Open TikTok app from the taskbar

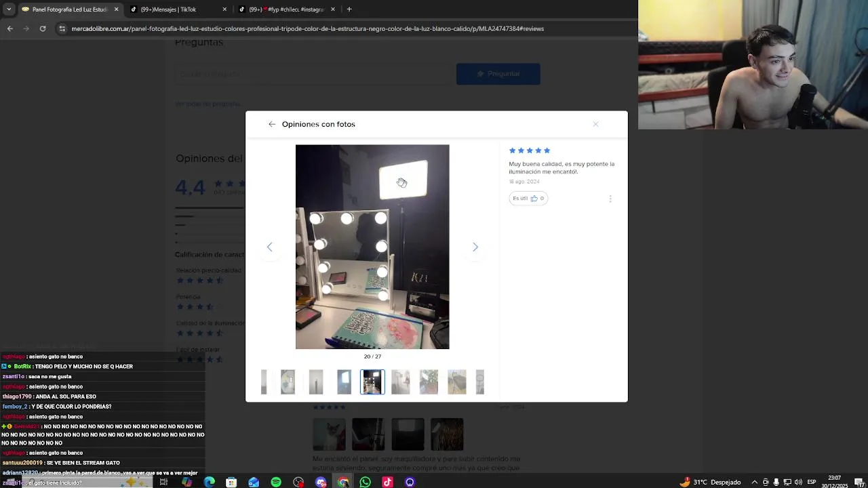click(x=387, y=482)
